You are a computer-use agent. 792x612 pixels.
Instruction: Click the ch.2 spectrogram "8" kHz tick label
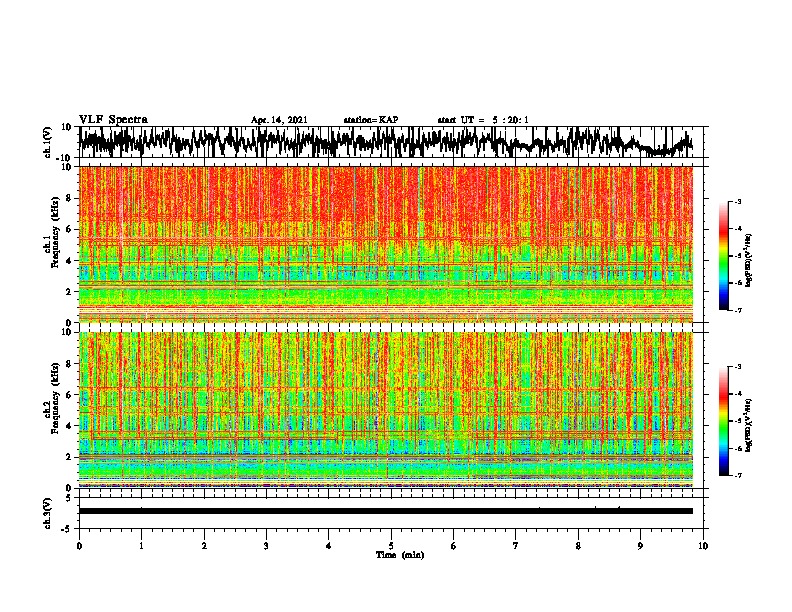point(69,364)
